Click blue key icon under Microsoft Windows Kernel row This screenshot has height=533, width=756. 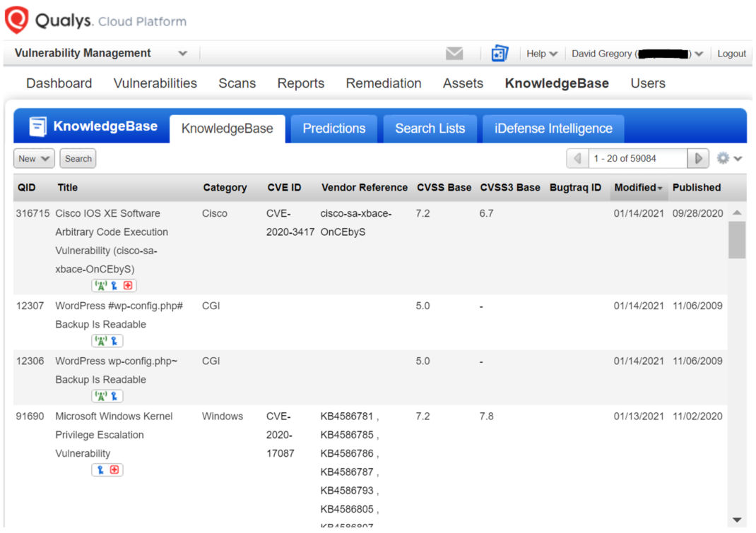click(100, 470)
